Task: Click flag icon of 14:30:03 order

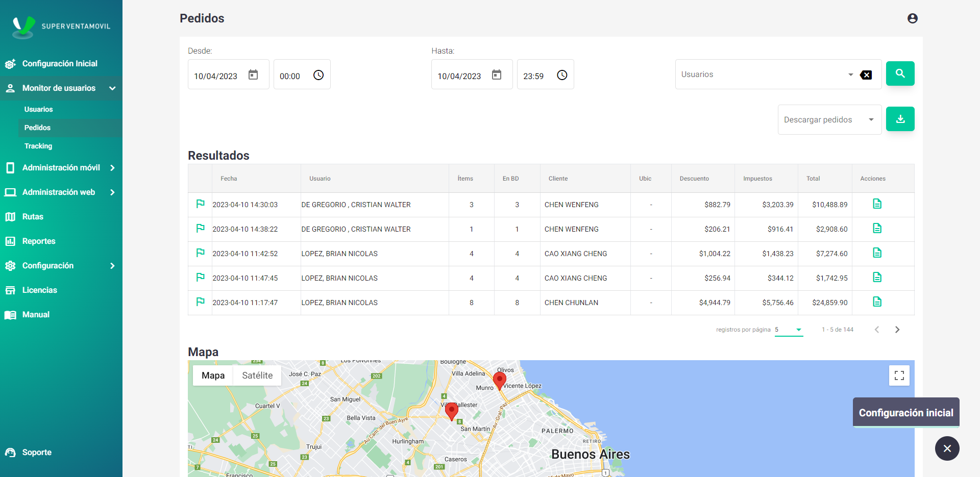Action: coord(201,204)
